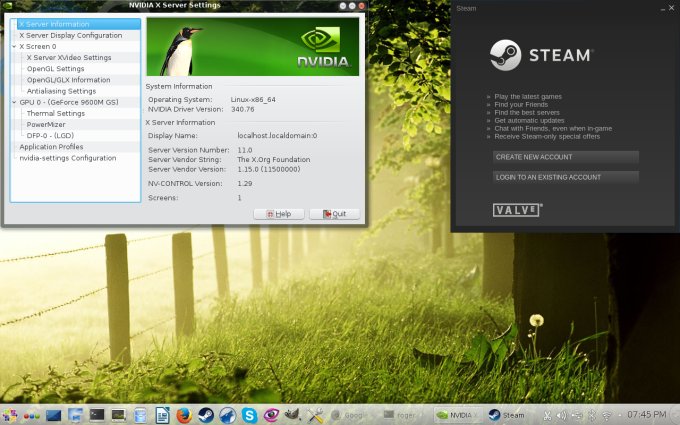Launch Skype from the taskbar
Screen dimensions: 680x425
pos(249,415)
